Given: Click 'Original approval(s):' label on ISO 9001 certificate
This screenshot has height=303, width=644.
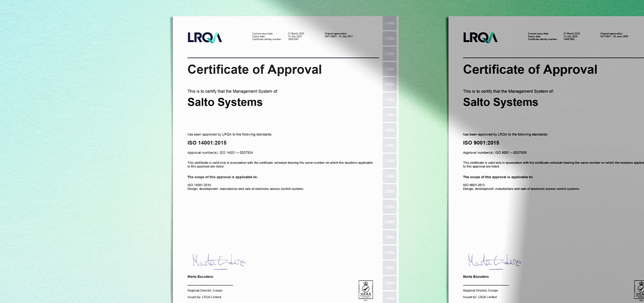Looking at the screenshot, I should pyautogui.click(x=612, y=33).
